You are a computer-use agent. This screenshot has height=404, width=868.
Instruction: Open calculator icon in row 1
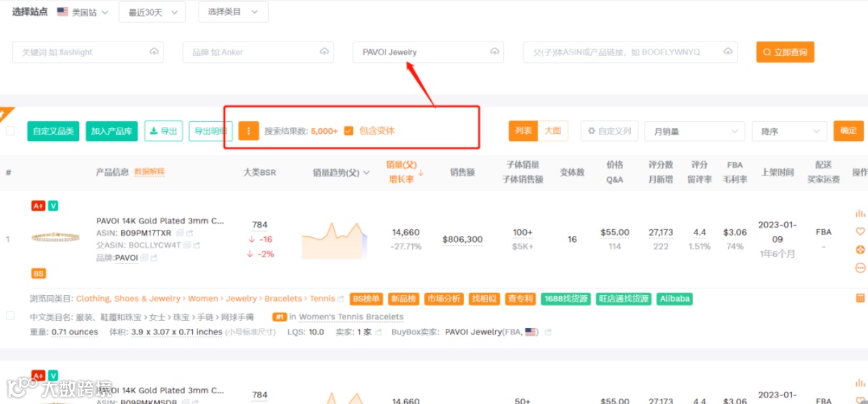(x=860, y=299)
